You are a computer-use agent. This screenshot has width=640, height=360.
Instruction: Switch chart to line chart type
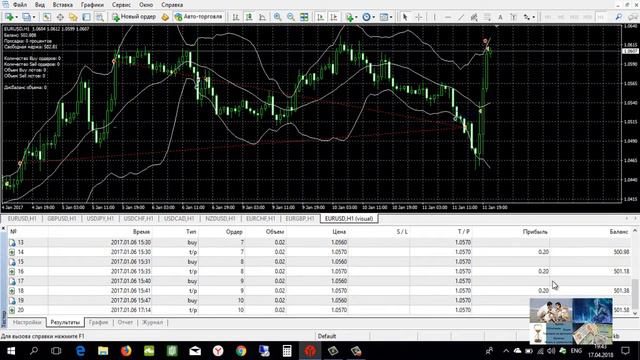[262, 17]
